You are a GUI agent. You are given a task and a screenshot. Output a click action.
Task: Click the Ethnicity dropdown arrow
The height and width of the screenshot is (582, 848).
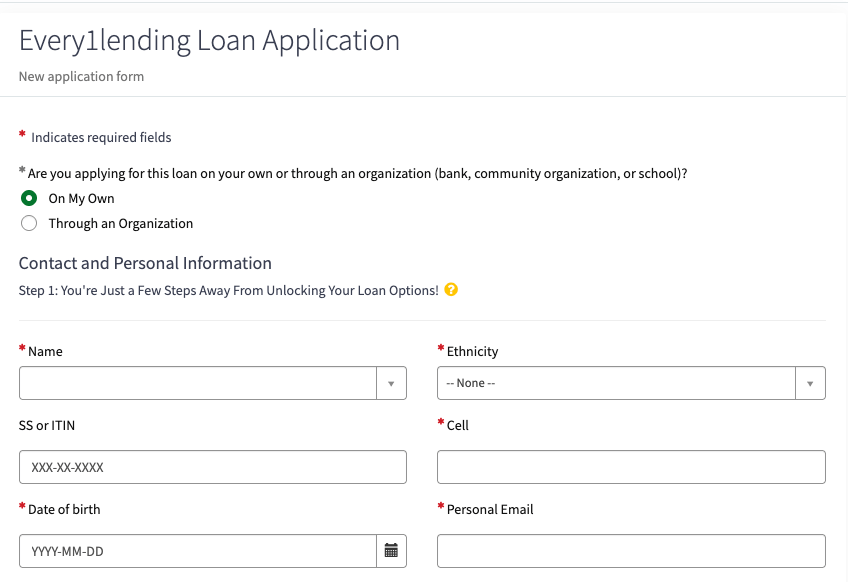(810, 383)
